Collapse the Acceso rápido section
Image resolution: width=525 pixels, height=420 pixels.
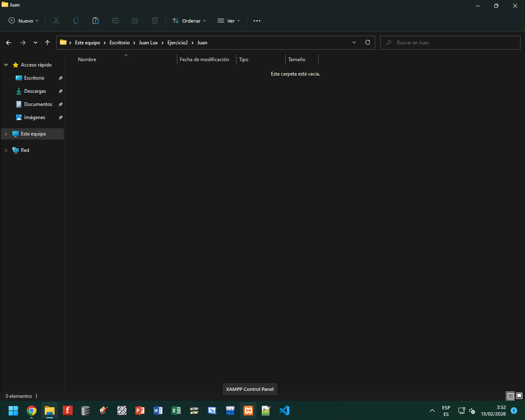6,65
